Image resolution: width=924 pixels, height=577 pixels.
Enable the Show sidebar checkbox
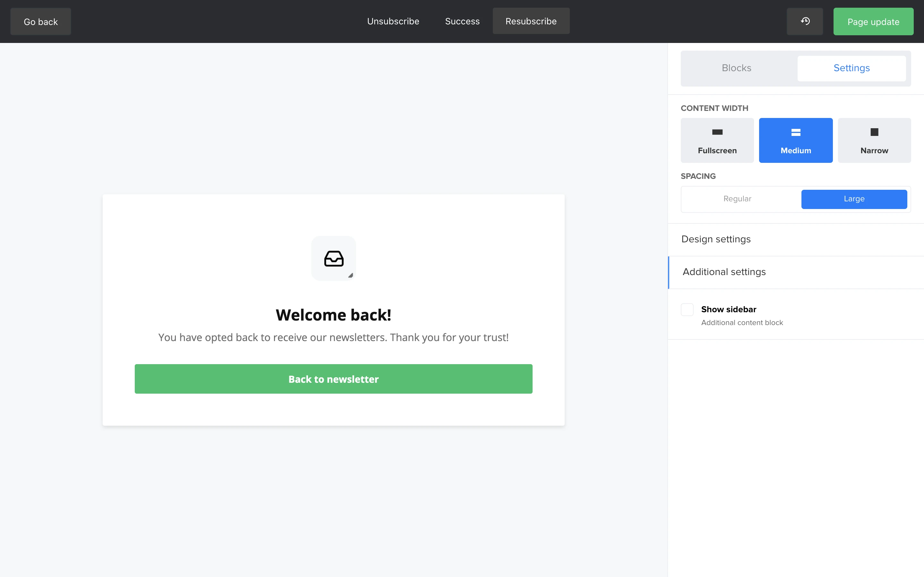coord(687,309)
